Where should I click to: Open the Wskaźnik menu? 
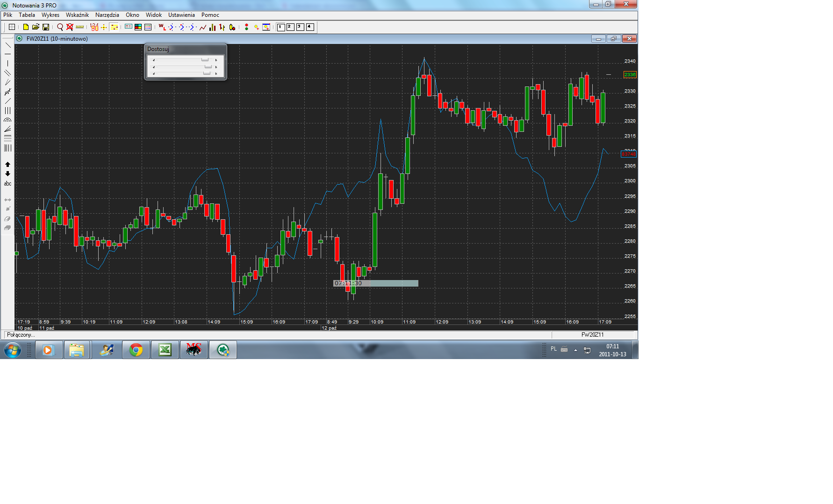pyautogui.click(x=77, y=15)
